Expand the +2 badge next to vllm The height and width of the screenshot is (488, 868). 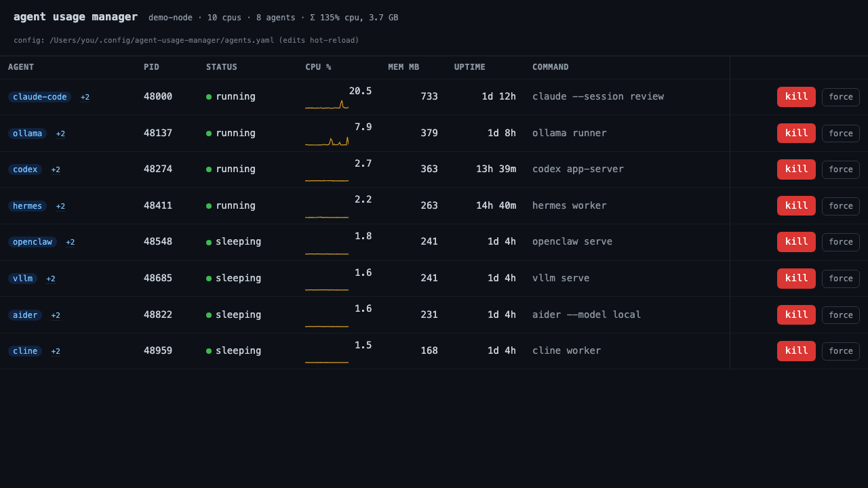[51, 279]
